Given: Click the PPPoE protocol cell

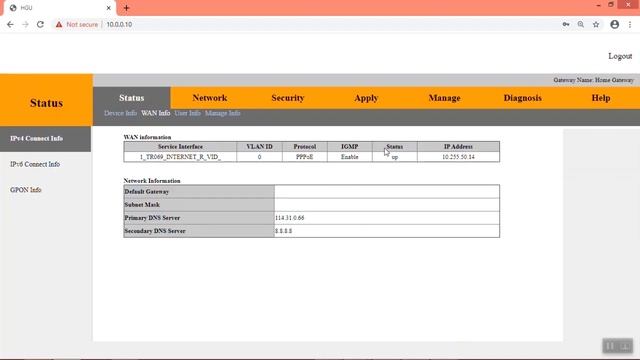Looking at the screenshot, I should pyautogui.click(x=304, y=157).
